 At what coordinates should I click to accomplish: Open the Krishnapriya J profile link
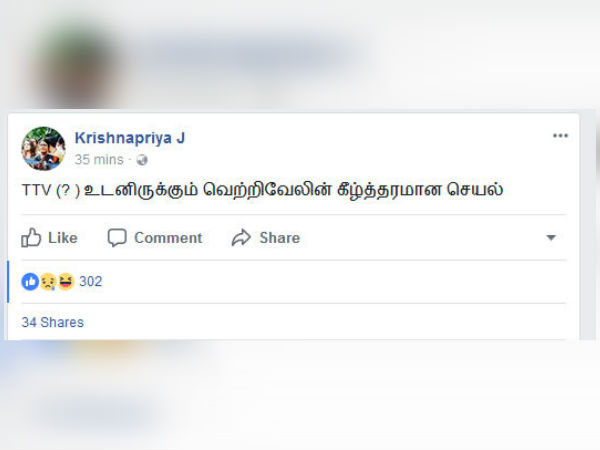point(130,138)
